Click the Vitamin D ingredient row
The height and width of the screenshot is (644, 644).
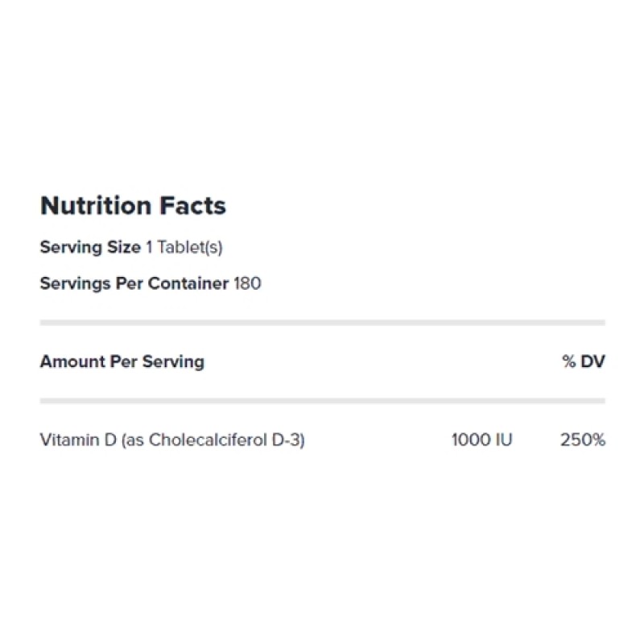coord(172,440)
